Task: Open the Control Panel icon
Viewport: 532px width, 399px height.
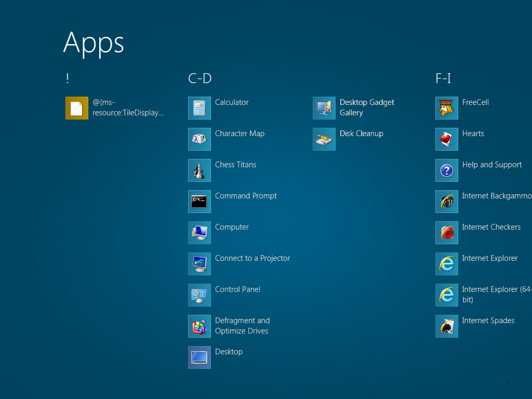Action: (x=199, y=295)
